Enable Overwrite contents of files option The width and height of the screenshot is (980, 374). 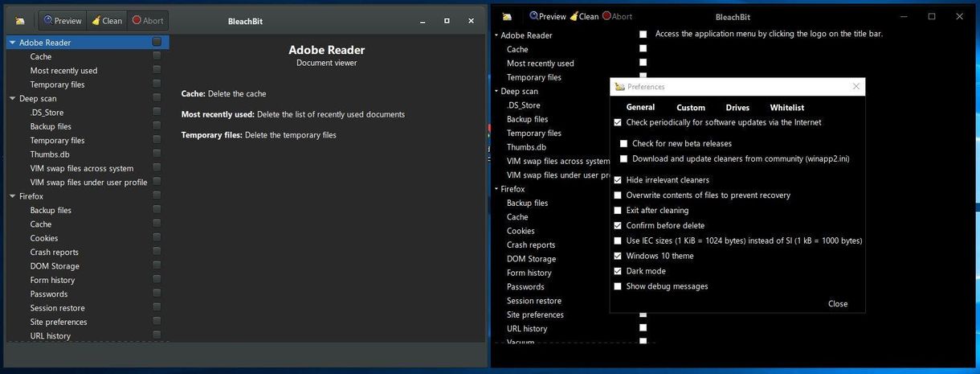618,195
